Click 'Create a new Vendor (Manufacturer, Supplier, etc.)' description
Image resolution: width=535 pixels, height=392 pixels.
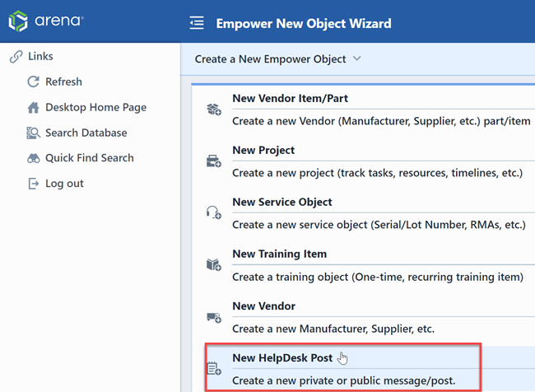381,121
